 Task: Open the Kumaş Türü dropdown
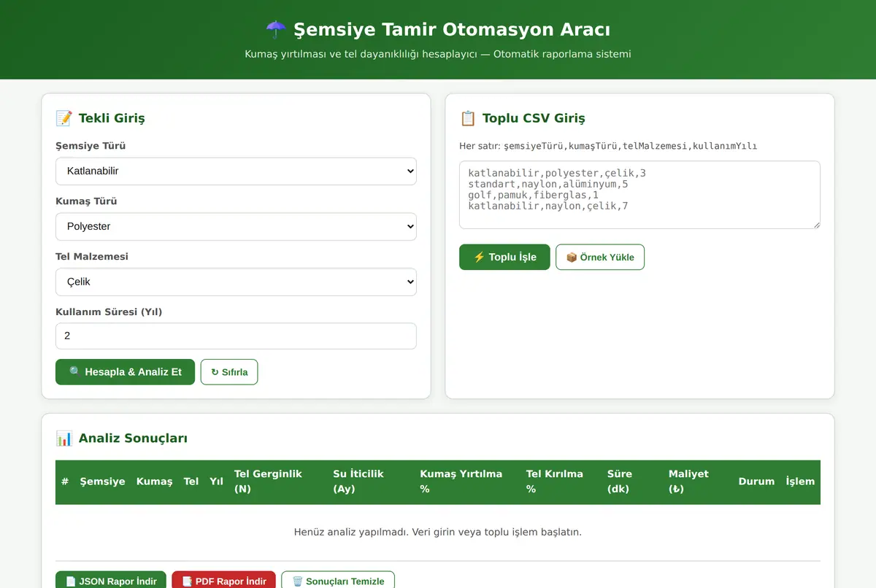(x=236, y=227)
